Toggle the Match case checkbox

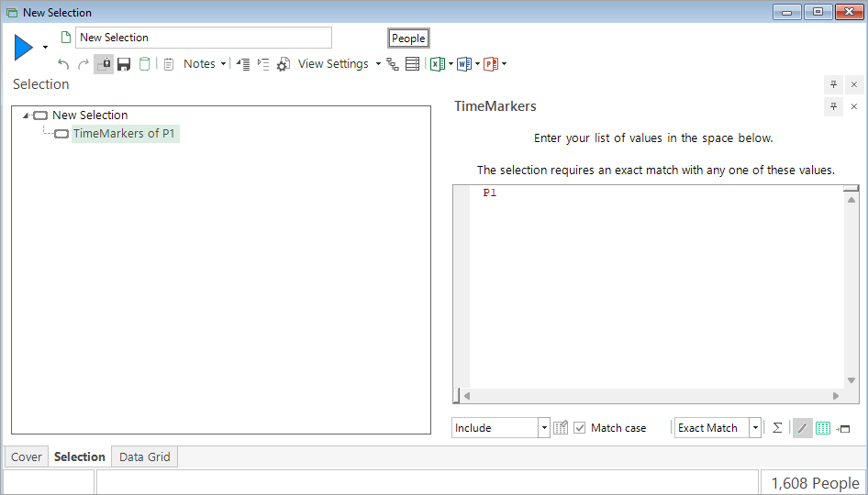[580, 428]
